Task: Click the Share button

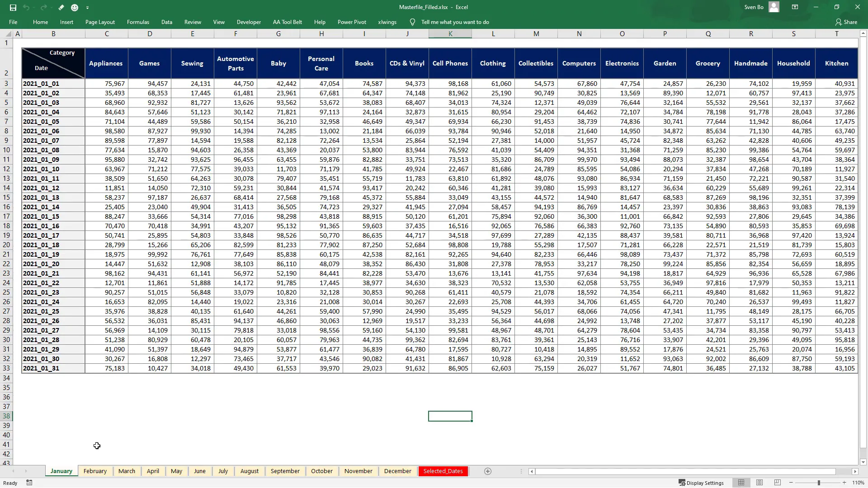Action: [846, 22]
